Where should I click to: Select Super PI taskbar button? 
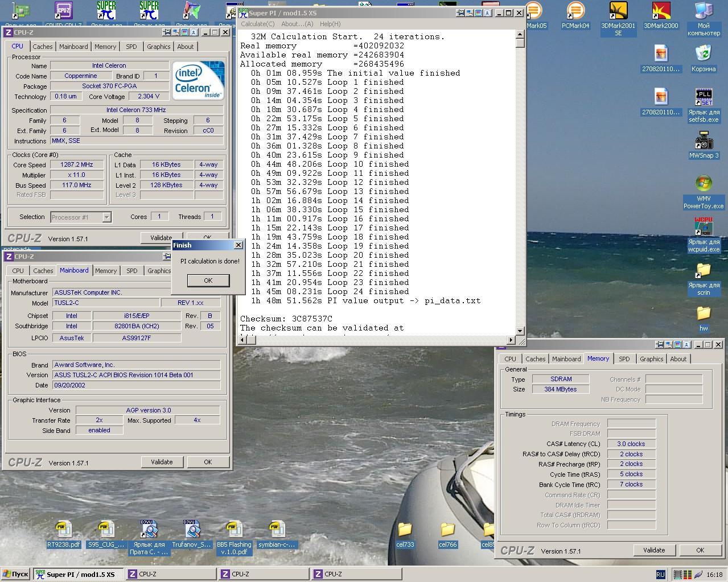coord(79,575)
